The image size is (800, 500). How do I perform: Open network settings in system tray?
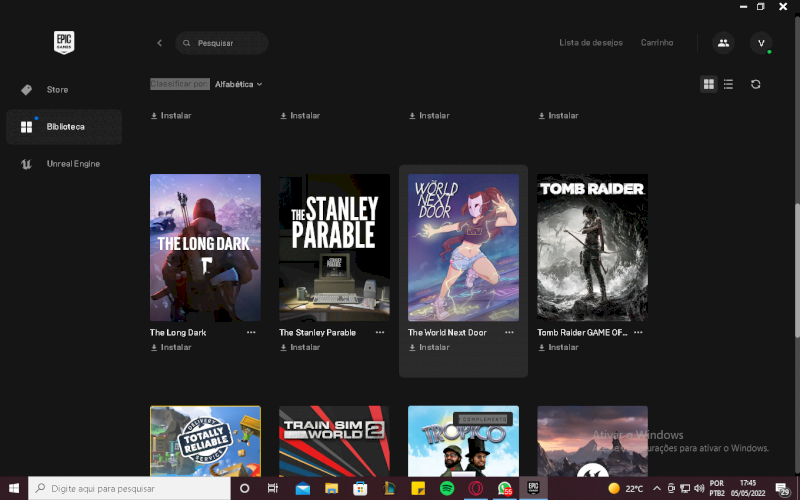coord(685,488)
